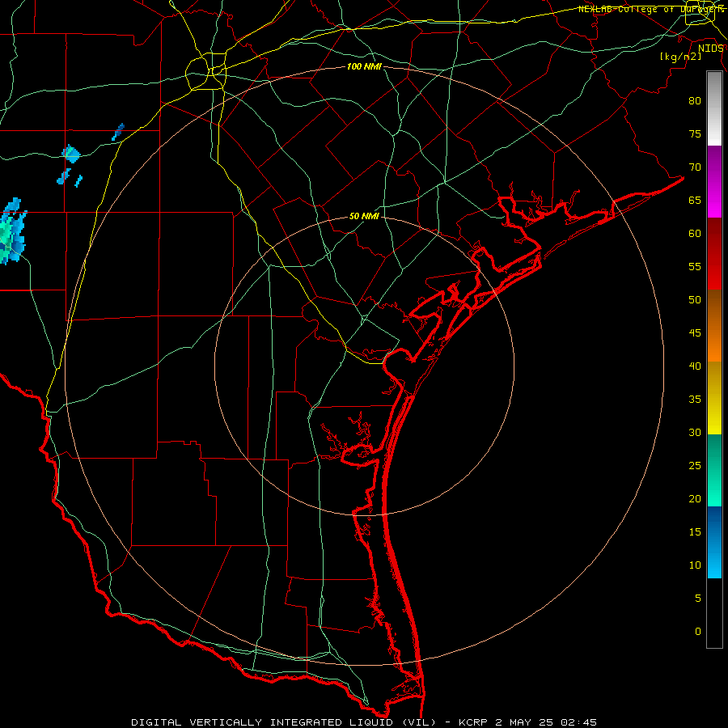The width and height of the screenshot is (728, 728).
Task: Select the red segment of color bar
Action: click(x=714, y=254)
